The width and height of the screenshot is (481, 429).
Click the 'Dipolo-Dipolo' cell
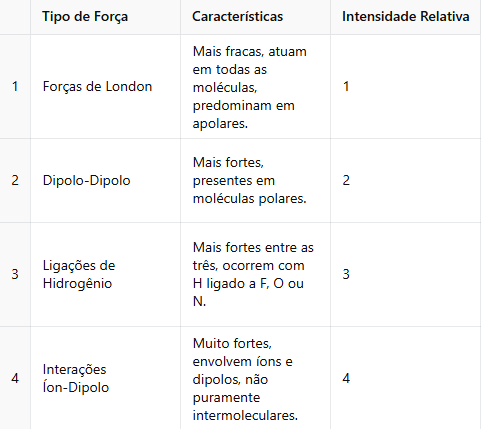tap(105, 180)
